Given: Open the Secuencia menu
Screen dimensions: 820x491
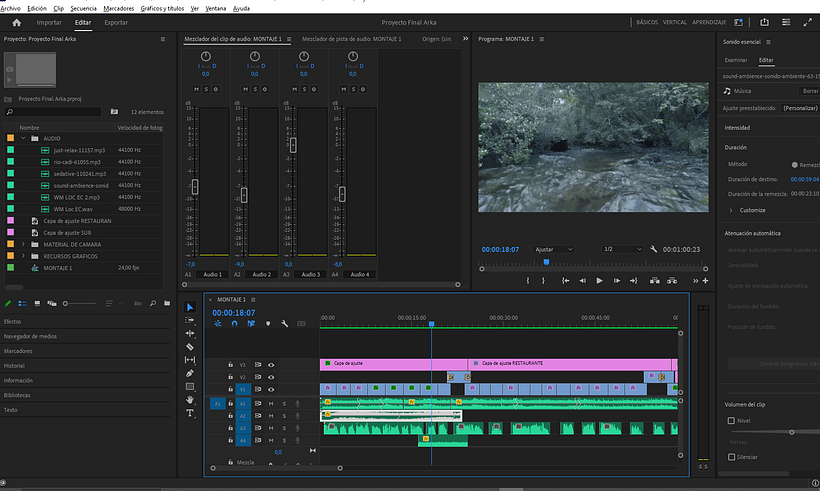Looking at the screenshot, I should (x=83, y=8).
